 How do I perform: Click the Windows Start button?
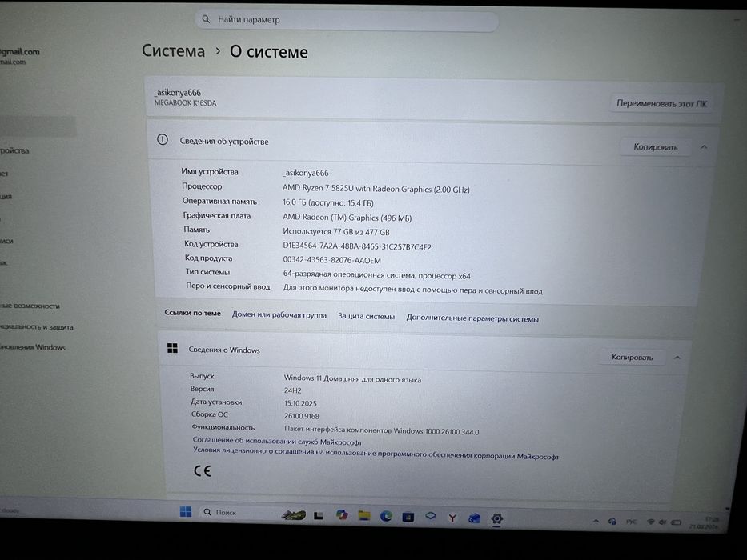click(185, 511)
